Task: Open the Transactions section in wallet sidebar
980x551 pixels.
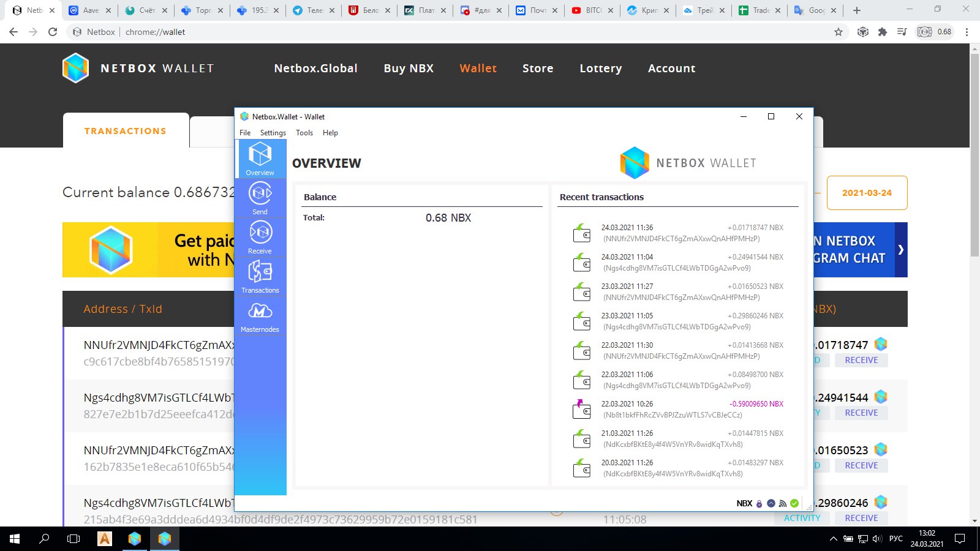Action: (260, 277)
